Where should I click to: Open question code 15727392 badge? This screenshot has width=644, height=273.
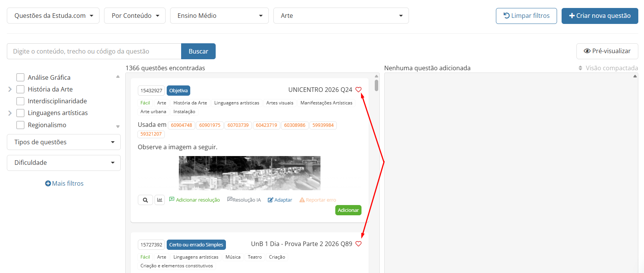151,245
